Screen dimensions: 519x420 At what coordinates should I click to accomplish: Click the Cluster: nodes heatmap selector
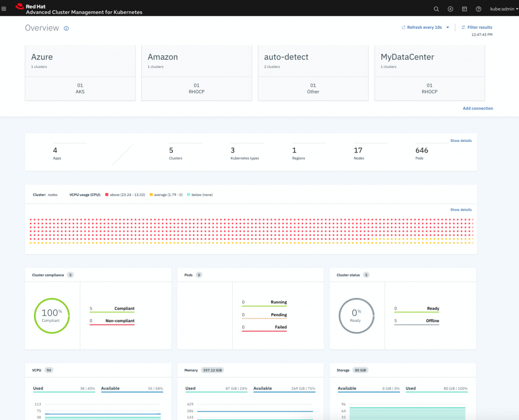[x=45, y=195]
